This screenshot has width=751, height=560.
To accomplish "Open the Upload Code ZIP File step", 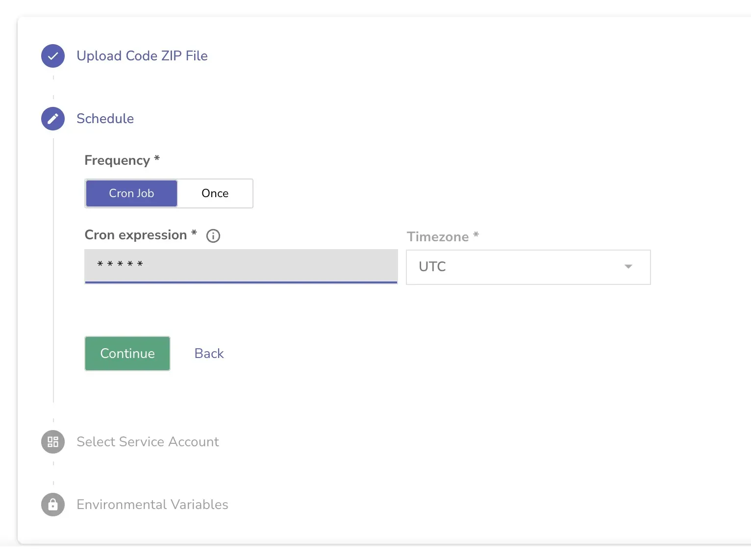I will [142, 56].
